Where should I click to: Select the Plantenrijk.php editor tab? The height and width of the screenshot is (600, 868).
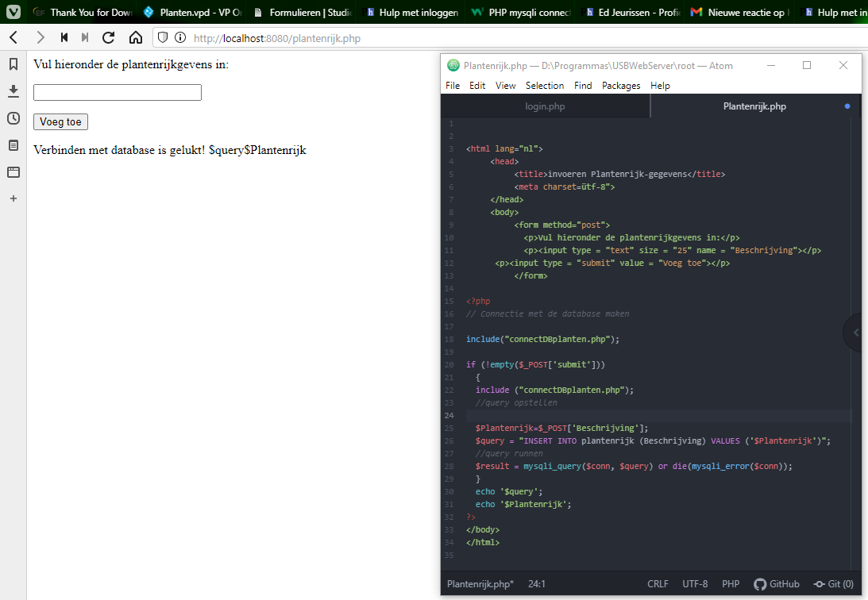754,106
